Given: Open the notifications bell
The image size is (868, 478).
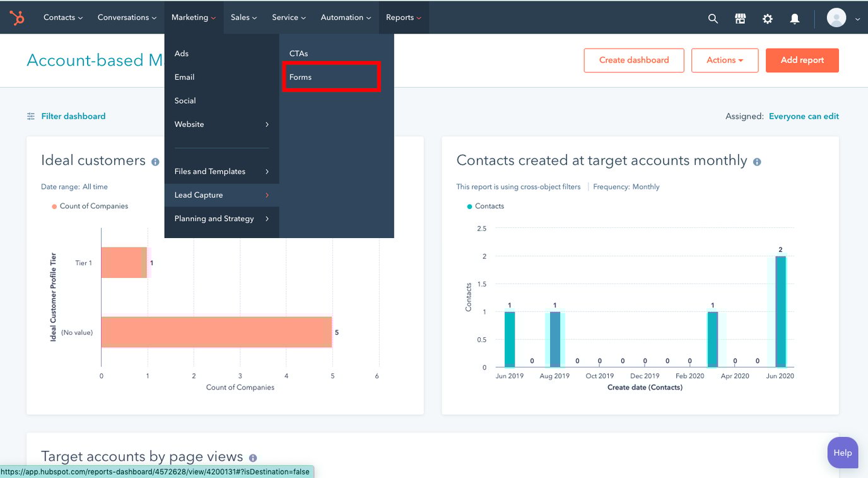Looking at the screenshot, I should [794, 18].
